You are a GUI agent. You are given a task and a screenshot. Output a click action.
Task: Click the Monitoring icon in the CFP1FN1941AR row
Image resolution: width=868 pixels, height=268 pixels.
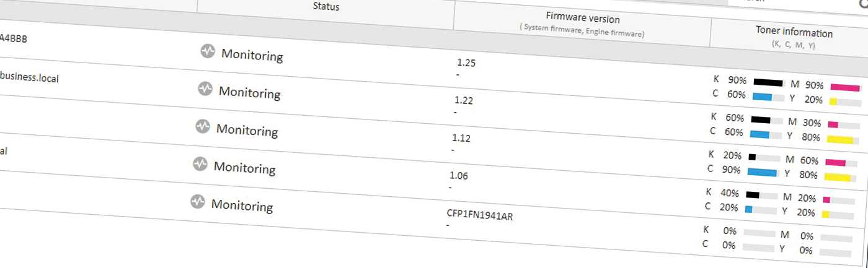[x=197, y=201]
